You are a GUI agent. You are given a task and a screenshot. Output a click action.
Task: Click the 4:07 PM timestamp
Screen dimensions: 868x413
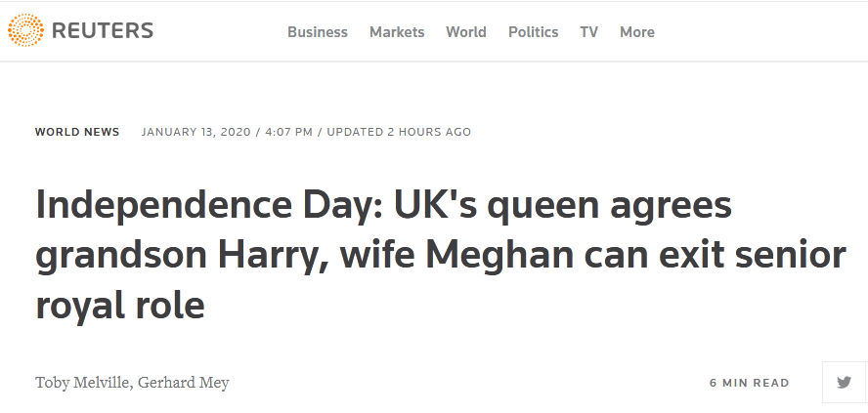[289, 132]
